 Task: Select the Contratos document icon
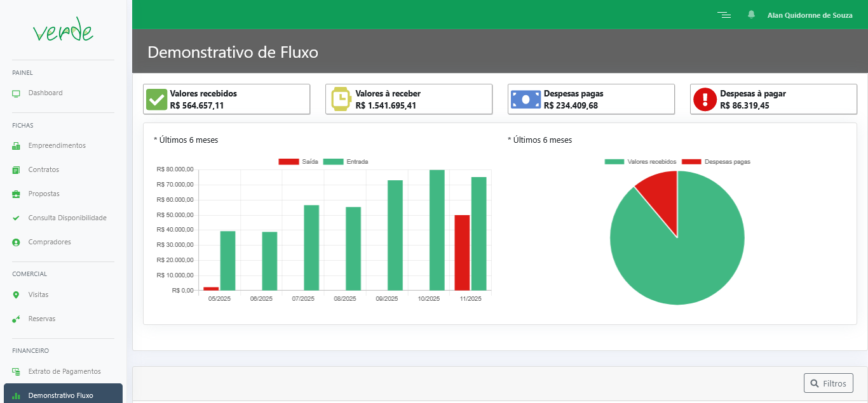[15, 169]
